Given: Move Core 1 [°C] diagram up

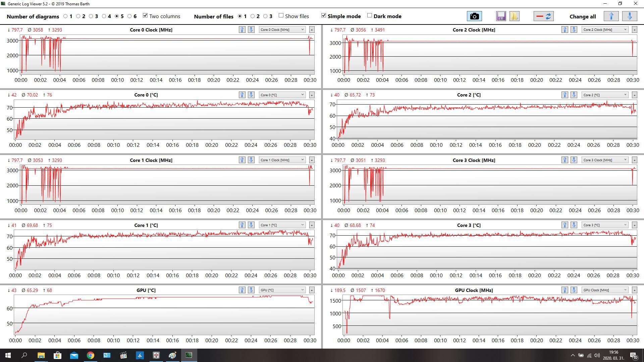Looking at the screenshot, I should (x=242, y=225).
